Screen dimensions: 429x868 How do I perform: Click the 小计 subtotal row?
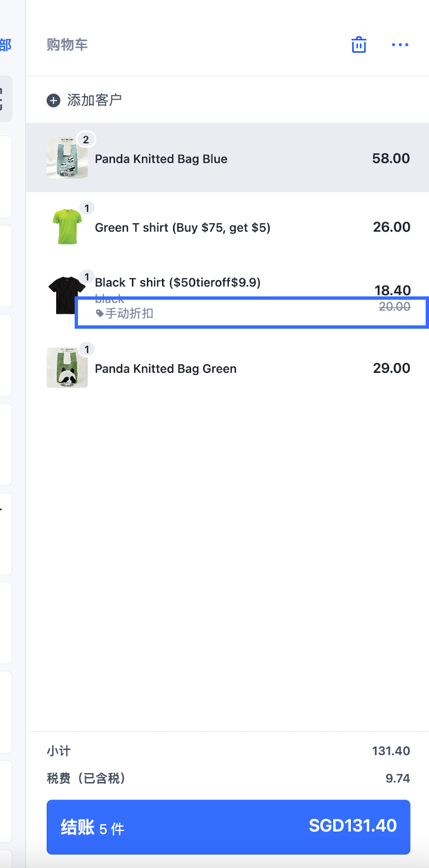228,751
